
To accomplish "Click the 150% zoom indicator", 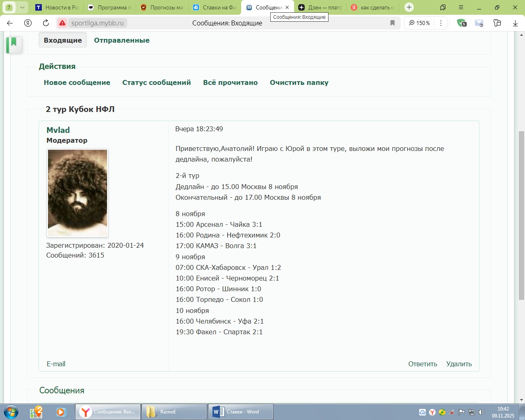I will coord(420,23).
